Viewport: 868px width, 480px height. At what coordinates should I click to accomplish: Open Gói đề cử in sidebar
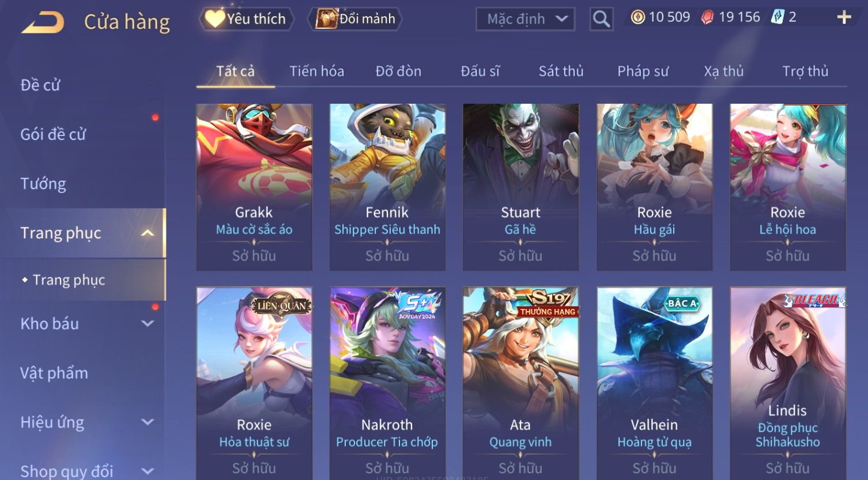click(x=53, y=134)
